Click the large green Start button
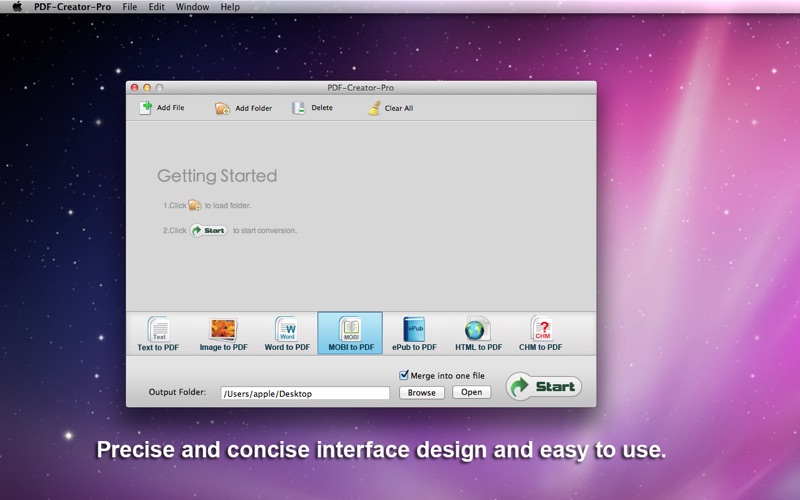Viewport: 800px width, 500px height. coord(544,386)
